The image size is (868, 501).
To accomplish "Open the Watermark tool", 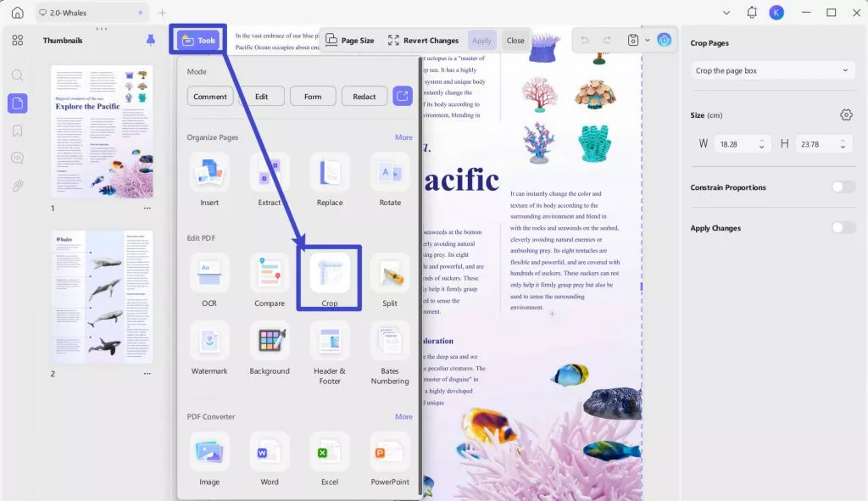I will coord(209,349).
